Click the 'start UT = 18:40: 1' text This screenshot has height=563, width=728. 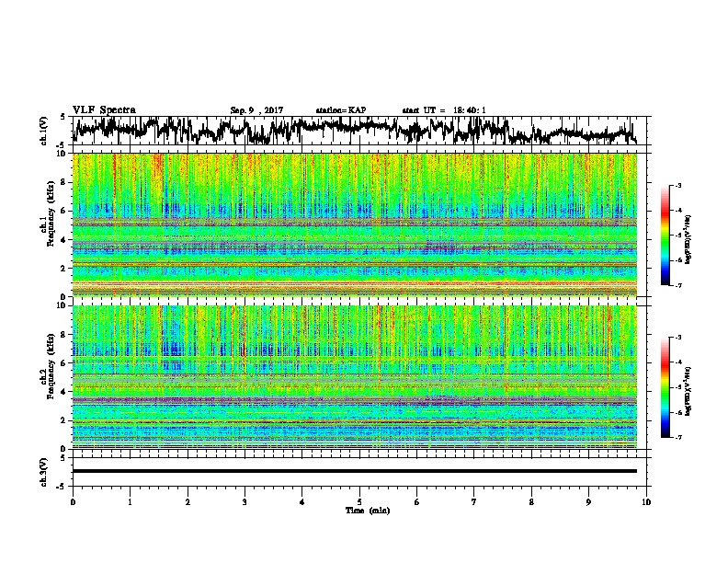443,110
